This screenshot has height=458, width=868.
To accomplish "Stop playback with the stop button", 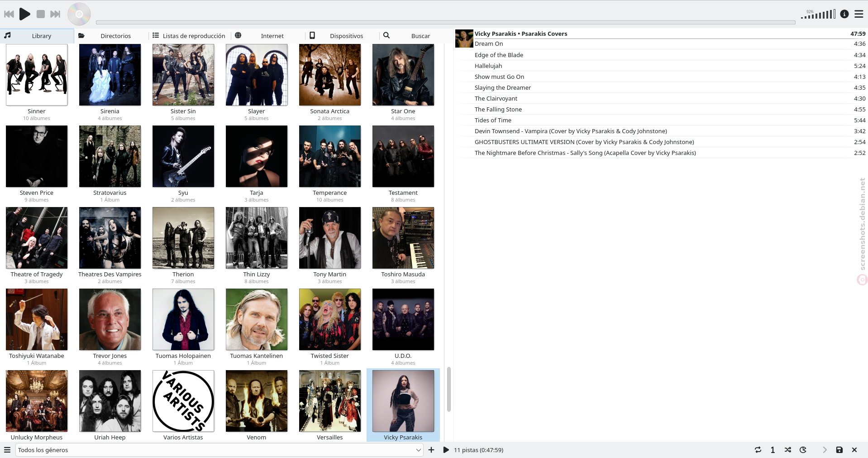I will tap(41, 14).
